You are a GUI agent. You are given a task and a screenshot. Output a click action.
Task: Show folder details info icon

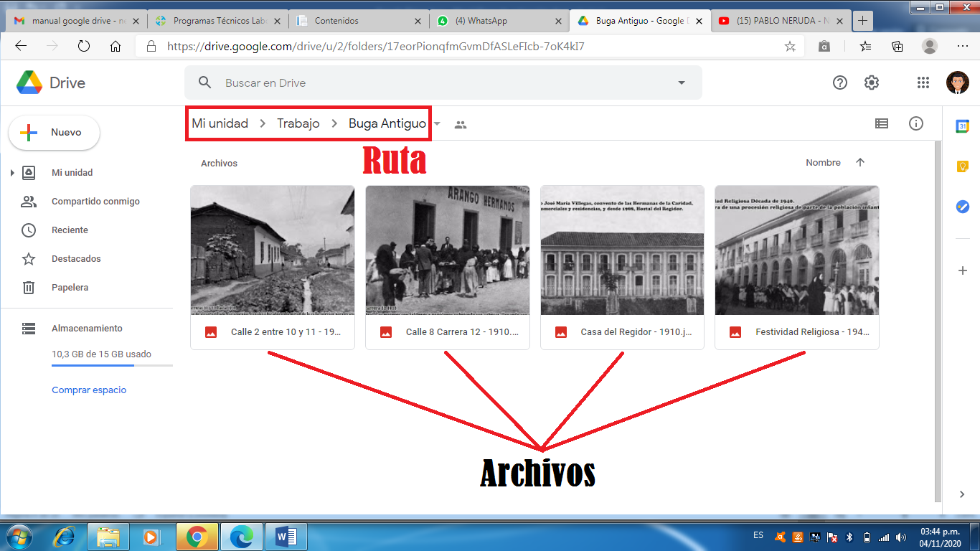(x=916, y=123)
